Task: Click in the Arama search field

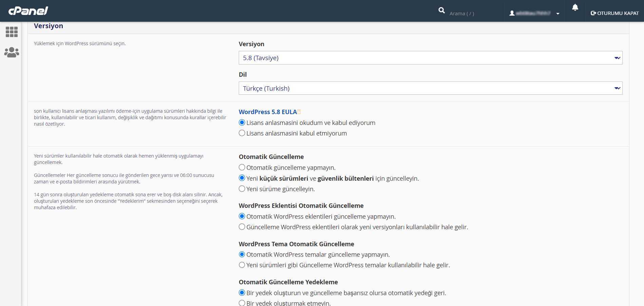Action: (x=475, y=14)
